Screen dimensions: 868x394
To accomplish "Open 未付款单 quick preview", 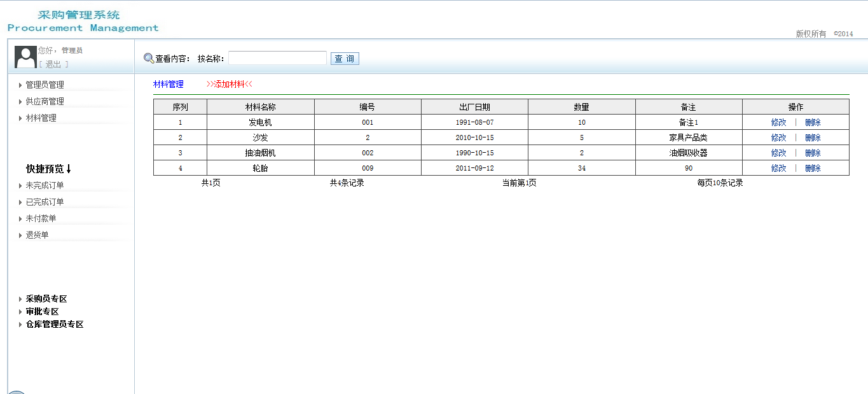I will [x=41, y=218].
